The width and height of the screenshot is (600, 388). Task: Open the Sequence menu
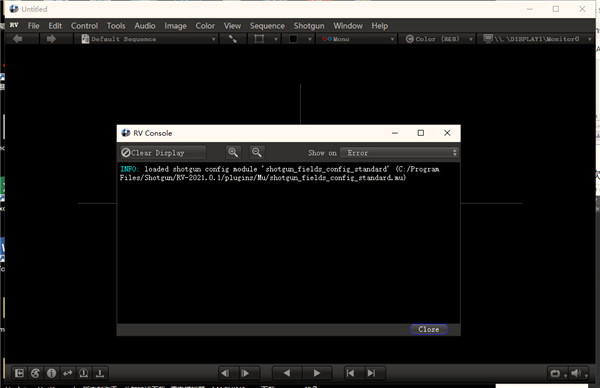tap(267, 26)
